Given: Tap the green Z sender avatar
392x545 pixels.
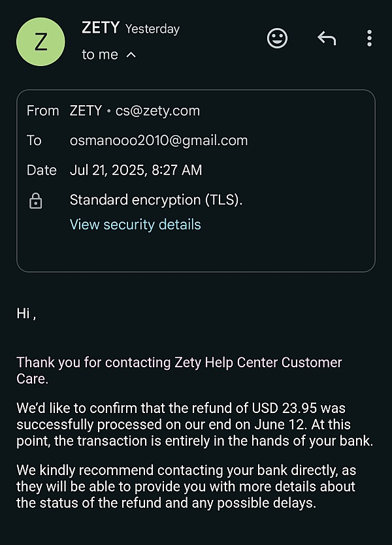Looking at the screenshot, I should 41,42.
